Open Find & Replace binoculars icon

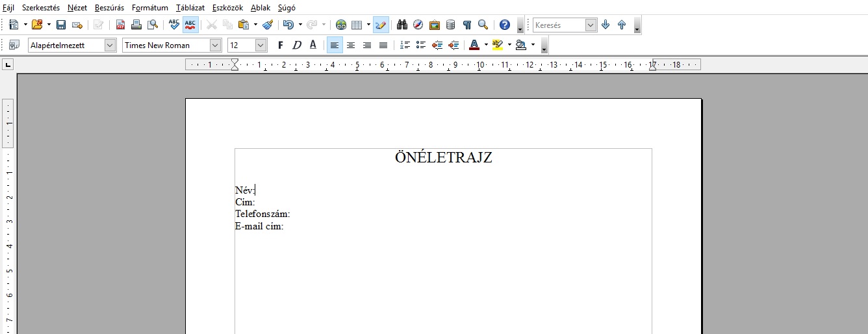(402, 25)
